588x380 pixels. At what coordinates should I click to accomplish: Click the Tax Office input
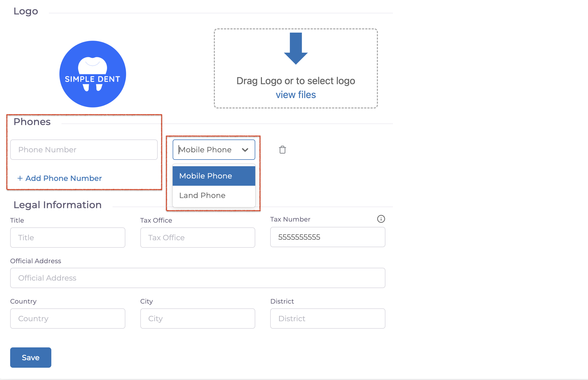pos(198,238)
